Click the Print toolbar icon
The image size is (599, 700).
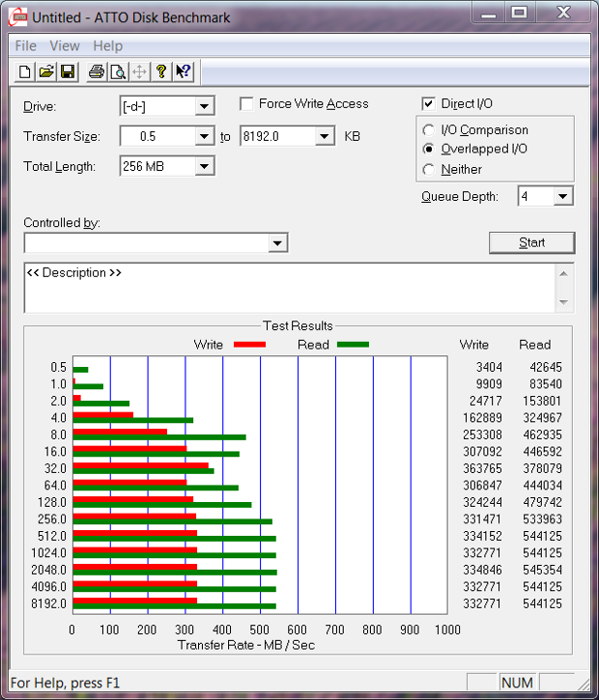point(97,71)
